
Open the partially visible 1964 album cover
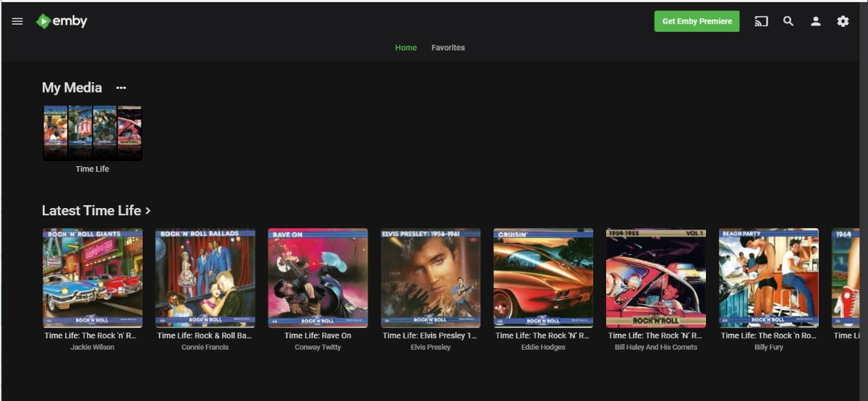[x=846, y=278]
